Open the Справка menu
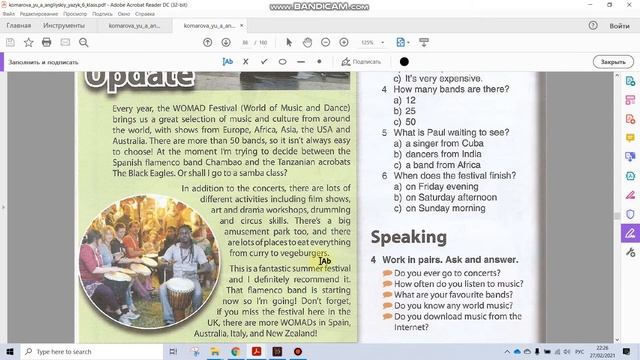 (145, 14)
